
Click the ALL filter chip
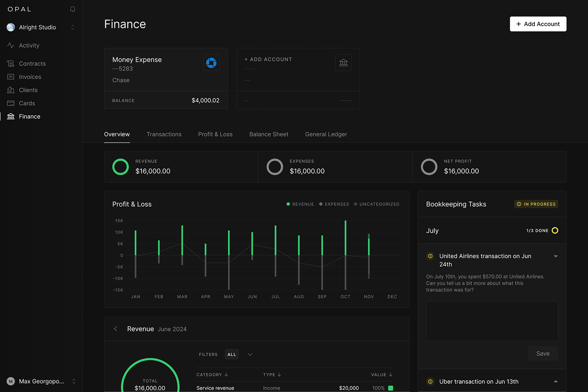pos(232,355)
